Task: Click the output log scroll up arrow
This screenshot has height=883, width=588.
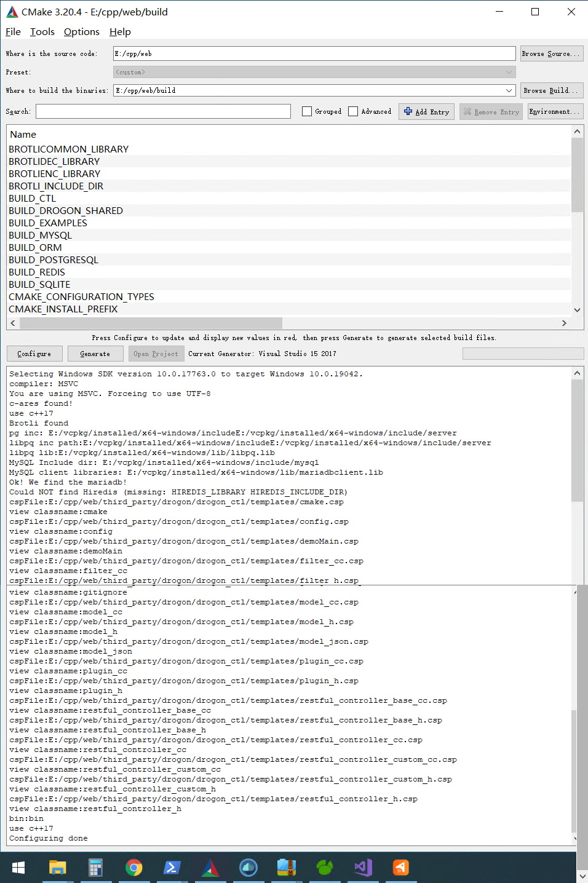Action: (x=577, y=373)
